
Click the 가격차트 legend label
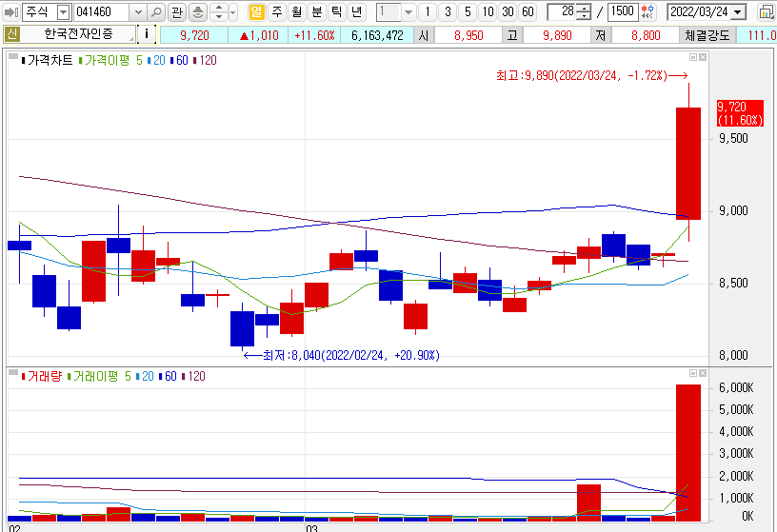point(47,60)
